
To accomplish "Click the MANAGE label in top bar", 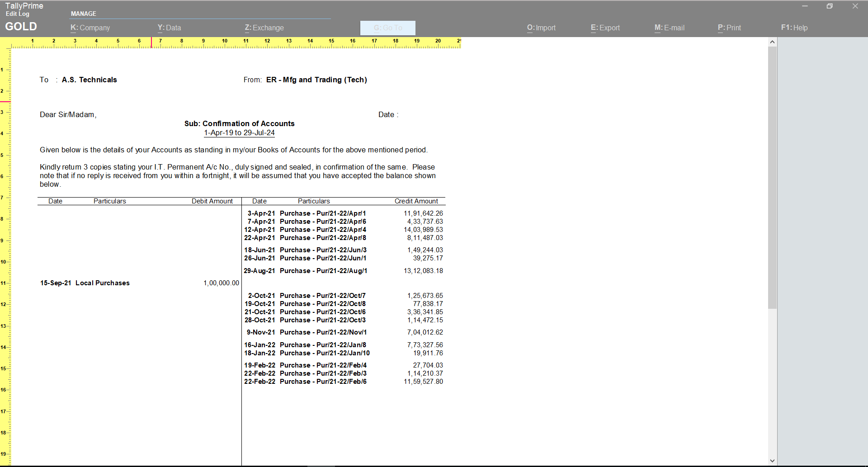I will [x=83, y=14].
